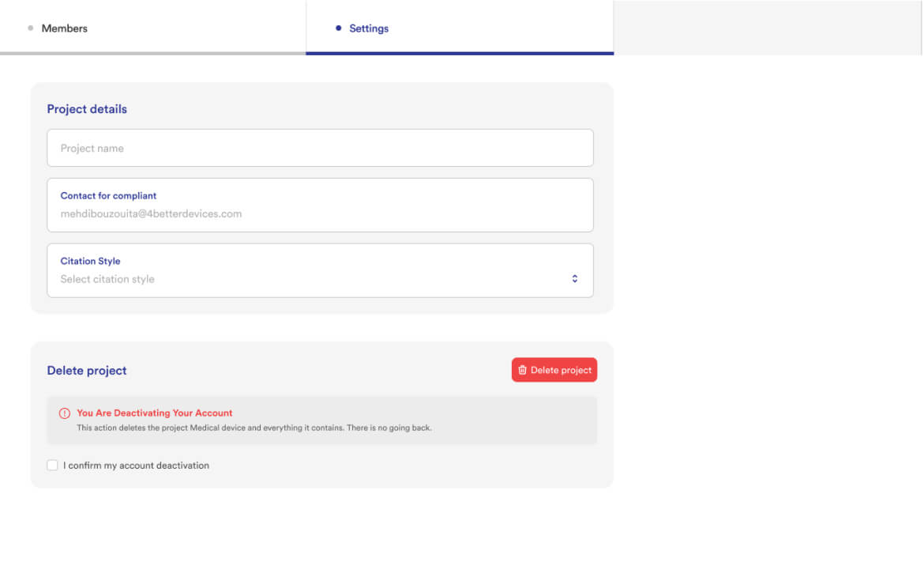Click the Delete project section heading
Image resolution: width=924 pixels, height=577 pixels.
click(87, 371)
